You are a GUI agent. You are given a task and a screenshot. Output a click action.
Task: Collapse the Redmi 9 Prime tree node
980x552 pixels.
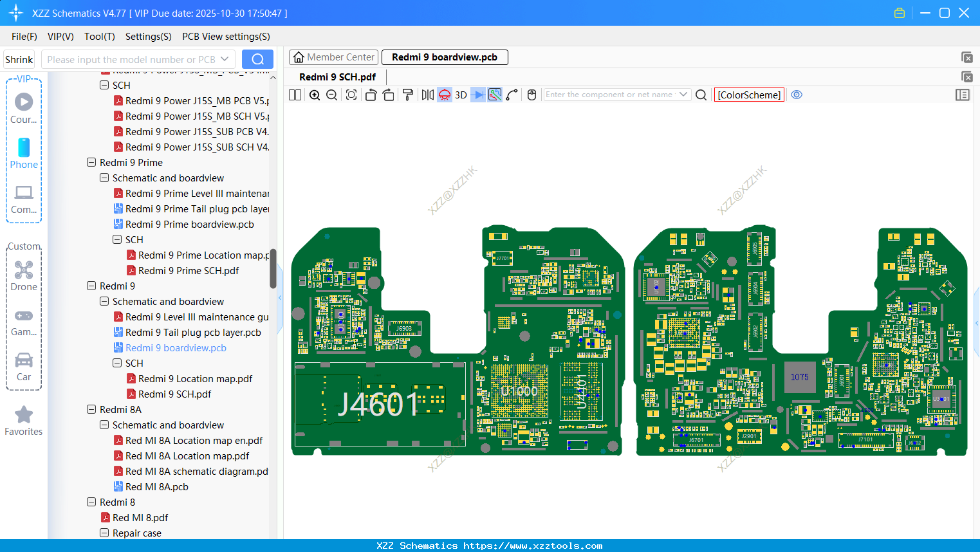point(91,162)
